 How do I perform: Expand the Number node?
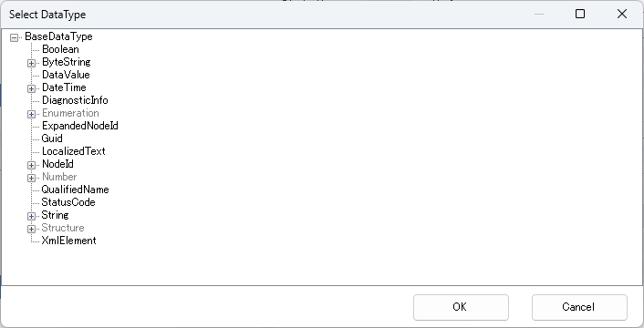click(x=31, y=178)
